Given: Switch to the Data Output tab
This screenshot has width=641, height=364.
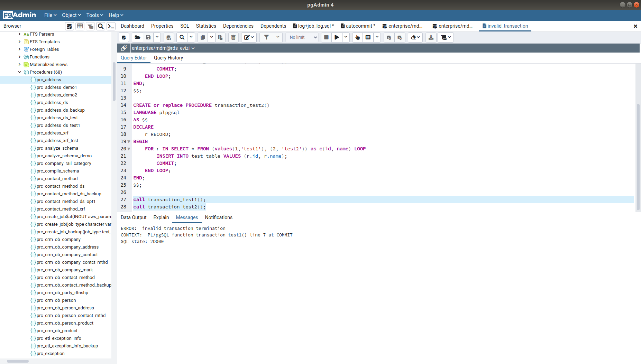Looking at the screenshot, I should [x=134, y=217].
